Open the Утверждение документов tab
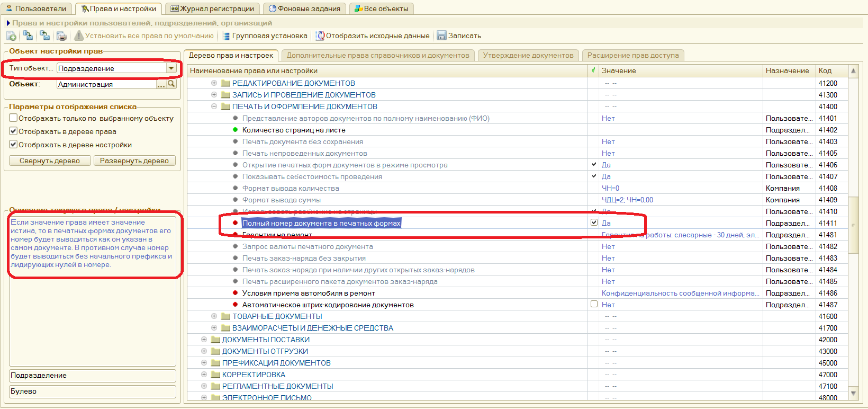This screenshot has height=409, width=868. point(528,55)
